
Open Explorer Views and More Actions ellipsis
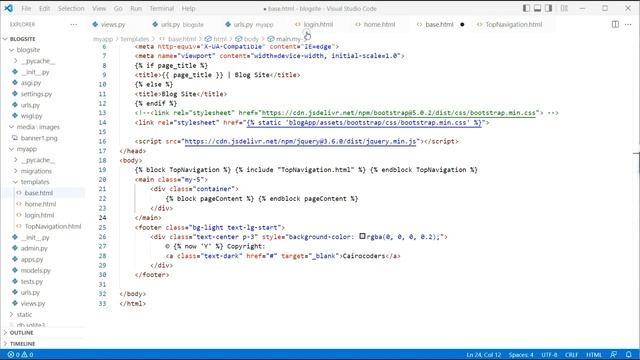[73, 24]
